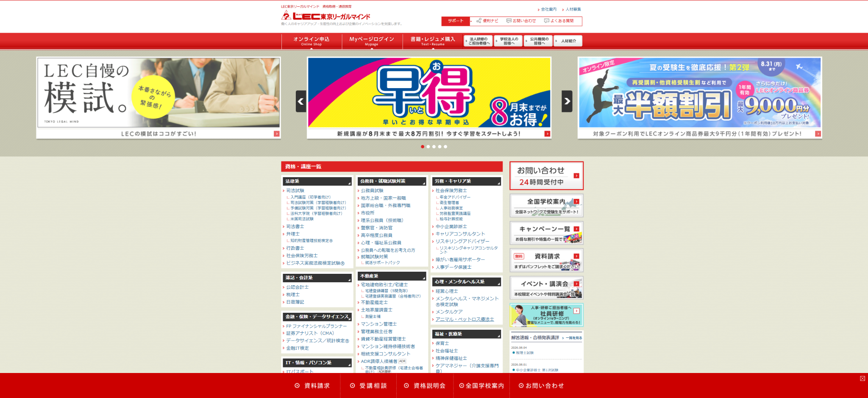Open the 宅地建物取引士/宅建士 link
The width and height of the screenshot is (868, 398).
[384, 285]
